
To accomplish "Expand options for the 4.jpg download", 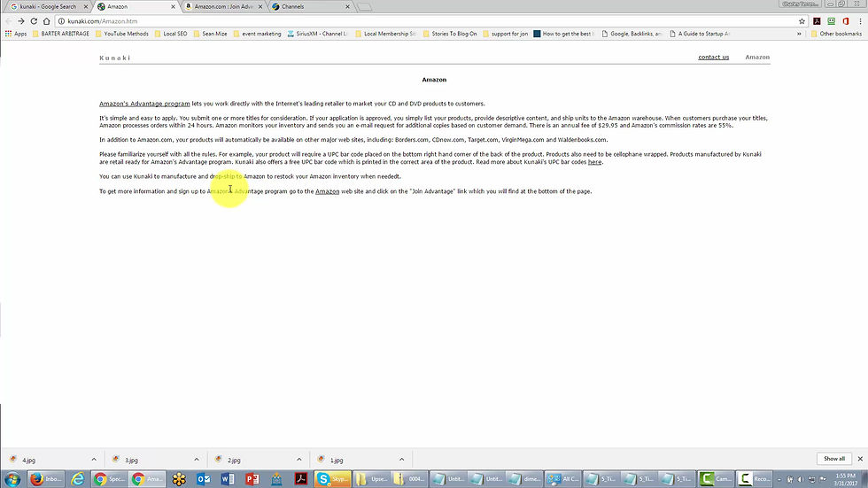I will (94, 460).
